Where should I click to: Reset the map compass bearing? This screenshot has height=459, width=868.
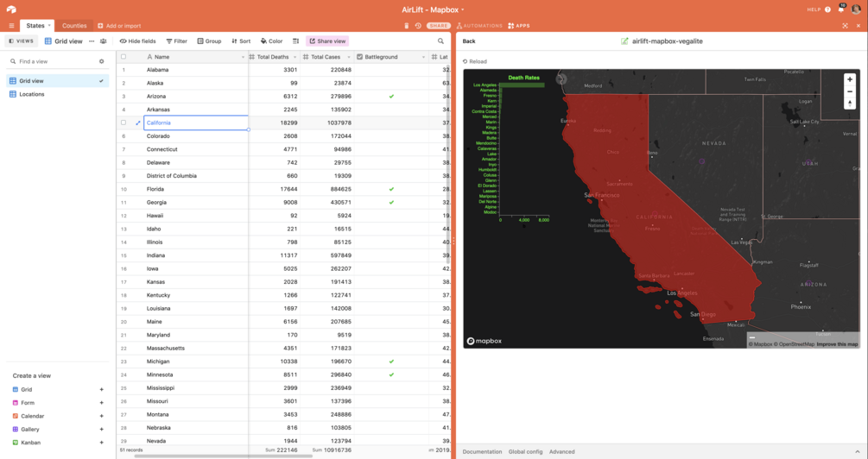(x=850, y=104)
